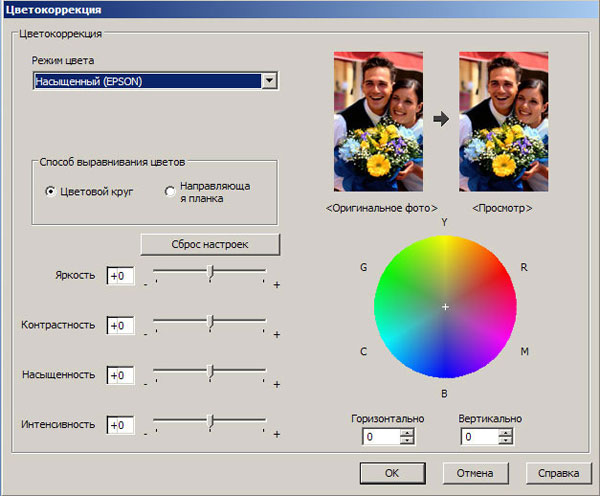Click the Просмотр preview thumbnail

click(504, 121)
